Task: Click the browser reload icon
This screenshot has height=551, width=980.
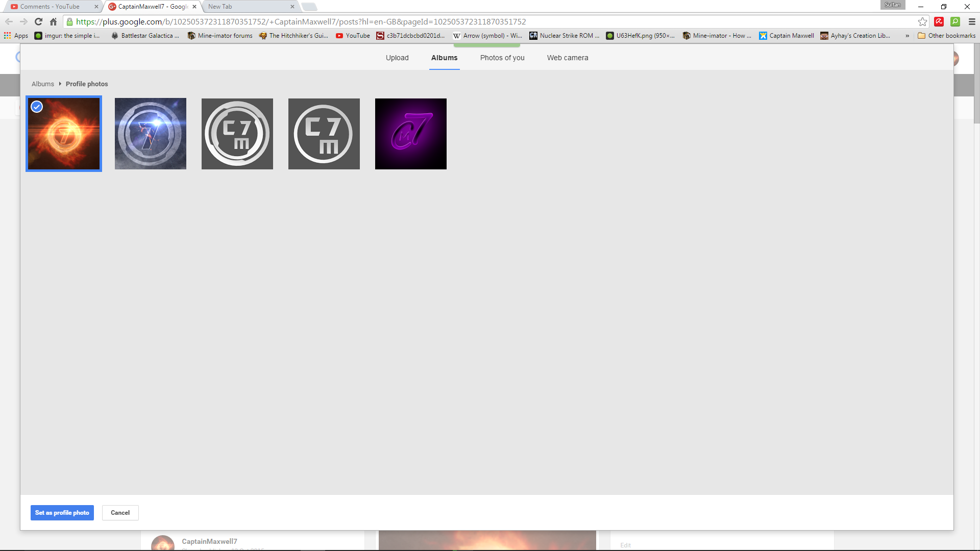Action: coord(38,21)
